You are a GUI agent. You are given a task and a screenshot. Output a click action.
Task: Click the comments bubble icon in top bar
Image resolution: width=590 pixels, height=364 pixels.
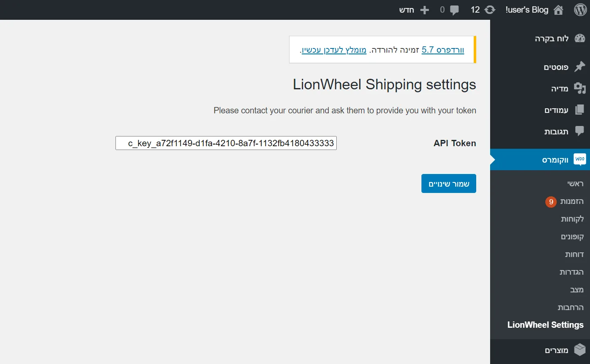[x=454, y=10]
